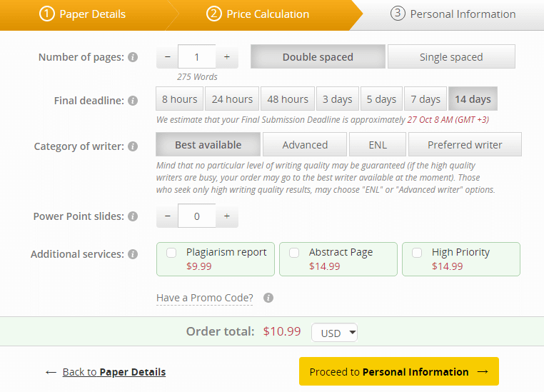Tick the Plagiarism report checkbox
The image size is (544, 392).
[x=171, y=253]
